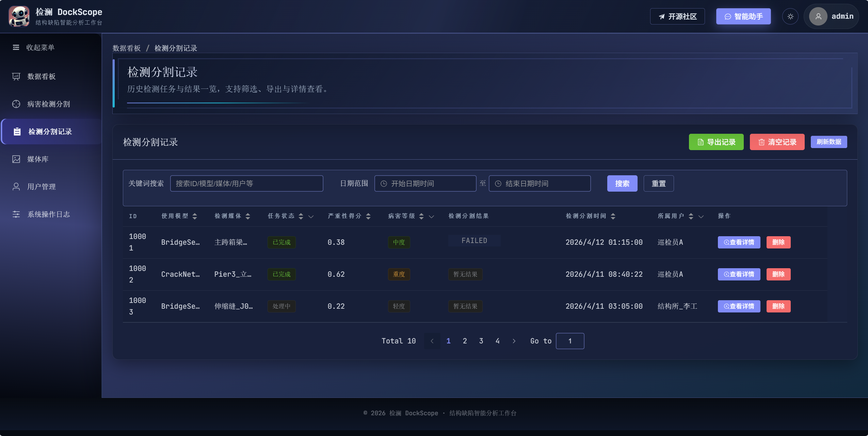868x436 pixels.
Task: Toggle the light/dark theme sun icon
Action: 790,16
